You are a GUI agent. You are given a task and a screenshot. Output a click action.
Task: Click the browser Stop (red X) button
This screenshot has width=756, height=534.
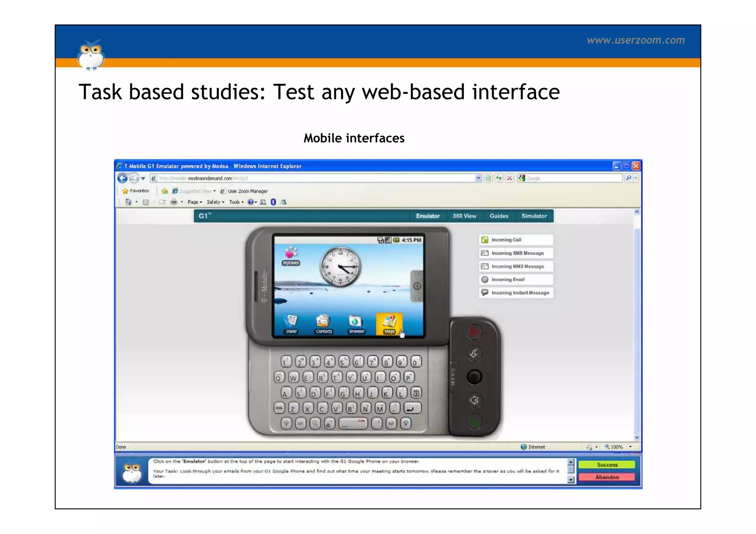click(509, 178)
